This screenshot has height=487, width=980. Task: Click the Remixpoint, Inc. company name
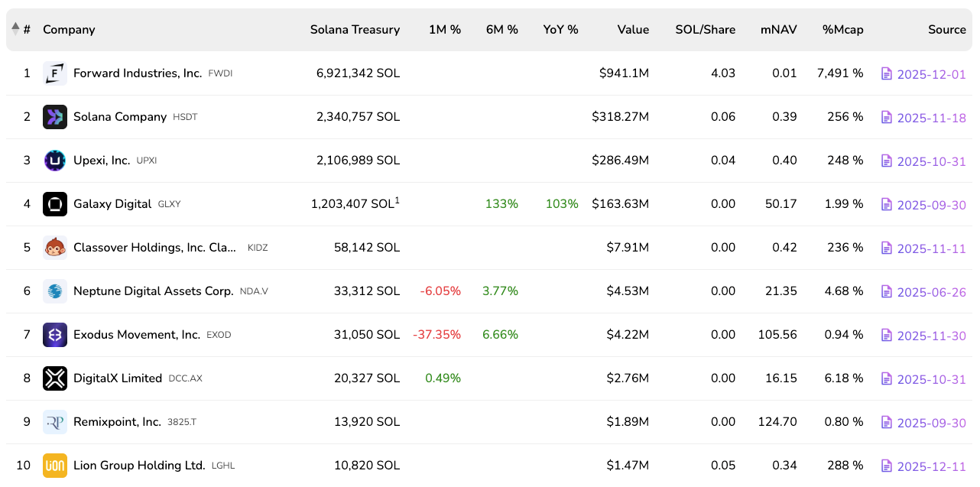pyautogui.click(x=117, y=422)
